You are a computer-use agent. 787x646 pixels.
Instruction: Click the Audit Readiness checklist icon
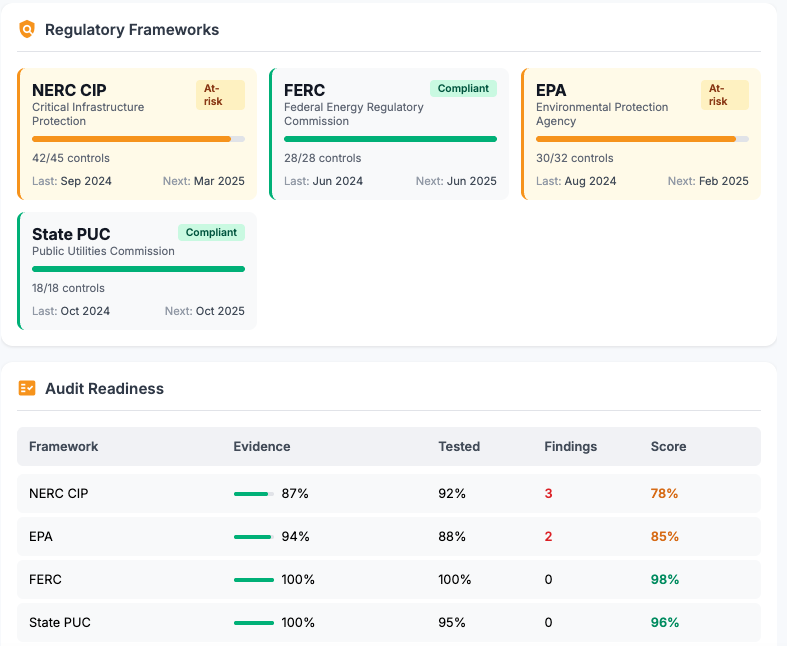click(x=27, y=388)
